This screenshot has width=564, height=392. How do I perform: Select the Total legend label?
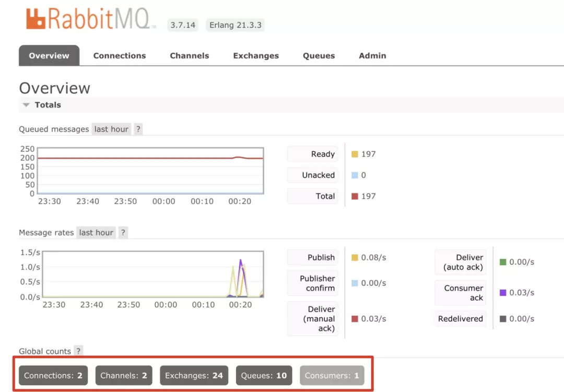(313, 196)
